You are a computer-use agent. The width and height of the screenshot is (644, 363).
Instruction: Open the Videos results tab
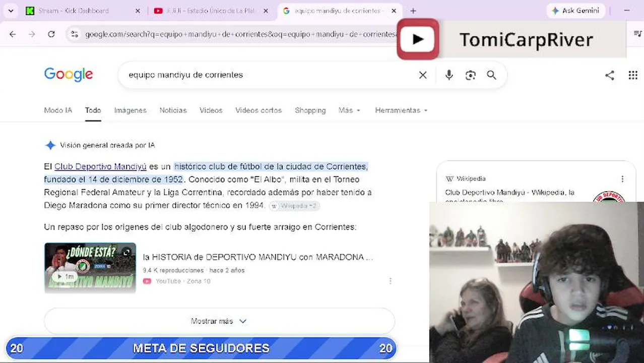211,110
